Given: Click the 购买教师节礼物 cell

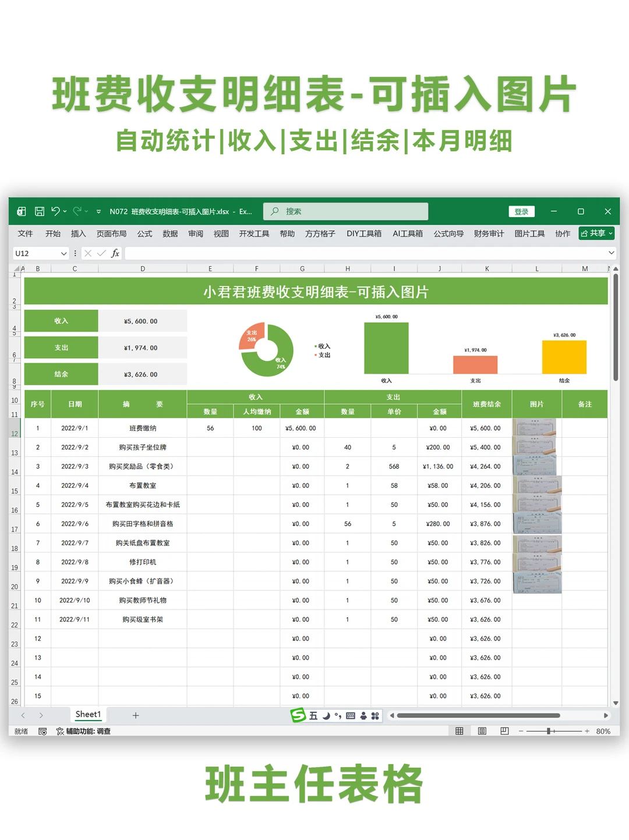Looking at the screenshot, I should (143, 600).
